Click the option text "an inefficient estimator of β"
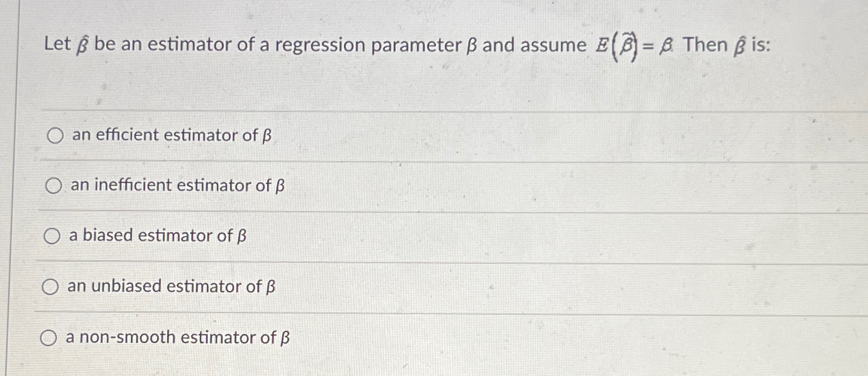 [x=176, y=185]
